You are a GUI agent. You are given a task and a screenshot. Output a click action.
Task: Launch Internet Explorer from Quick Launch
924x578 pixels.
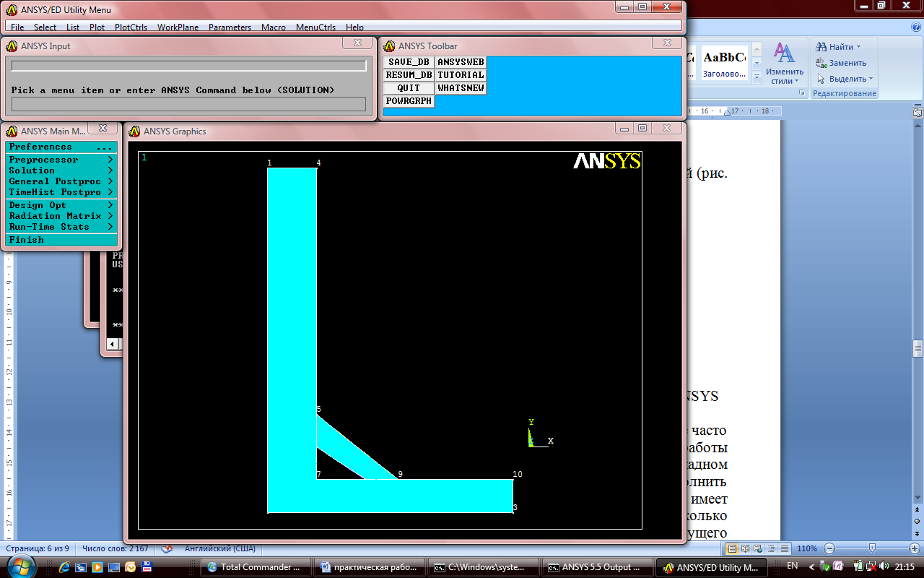click(64, 567)
